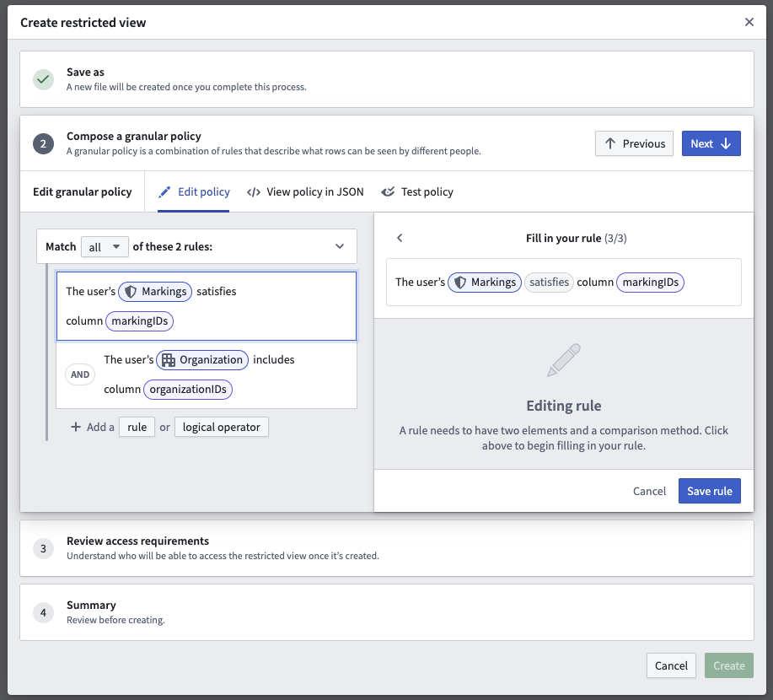Click the AND operator badge
Viewport: 773px width, 700px height.
coord(80,374)
